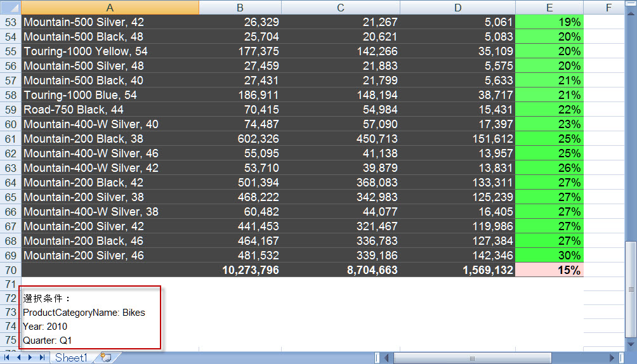Select total cell 8,704,663
This screenshot has height=364, width=637.
click(x=341, y=270)
